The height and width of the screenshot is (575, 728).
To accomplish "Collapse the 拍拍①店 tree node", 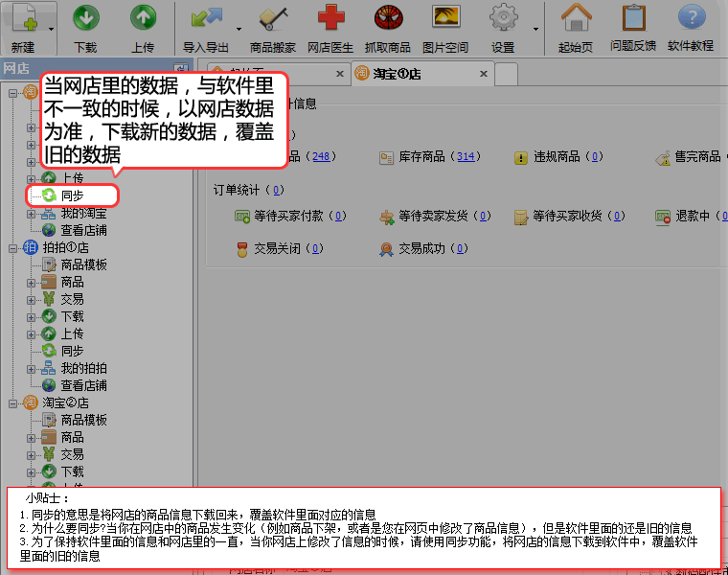I will coord(12,248).
